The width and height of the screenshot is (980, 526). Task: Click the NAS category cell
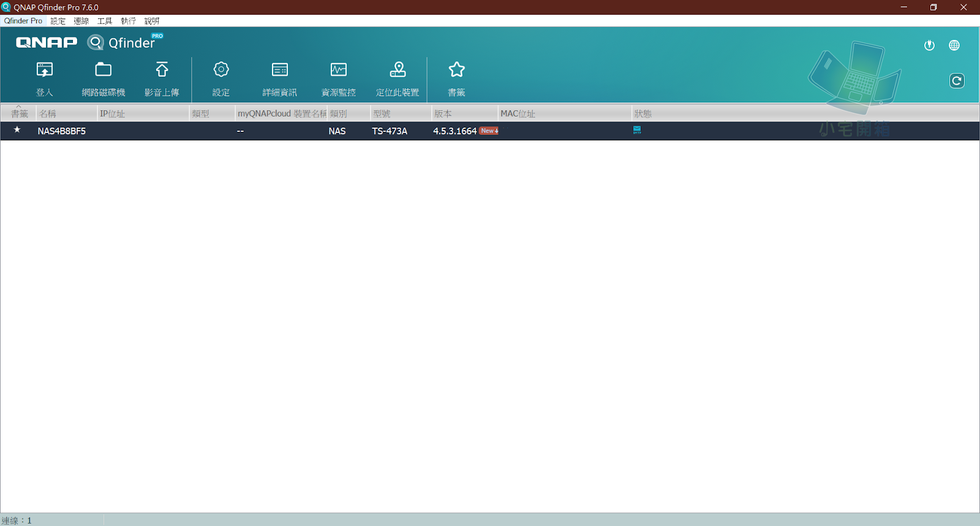tap(337, 131)
